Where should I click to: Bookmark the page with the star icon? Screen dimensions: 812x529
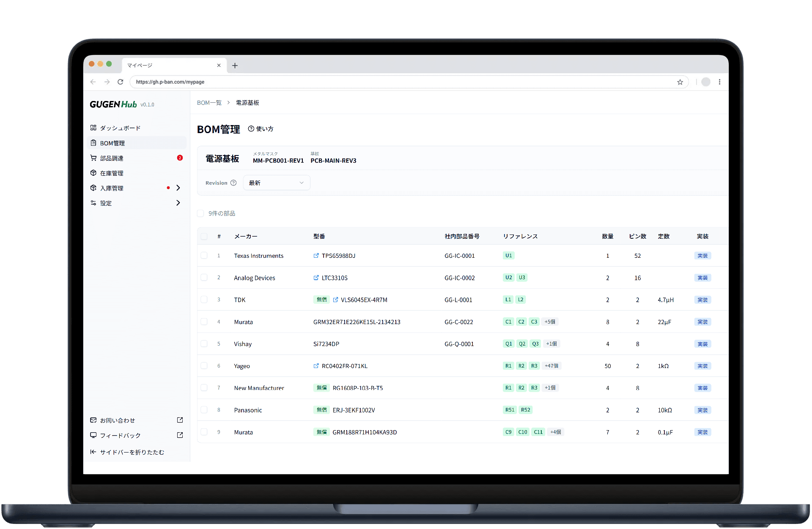pos(680,82)
